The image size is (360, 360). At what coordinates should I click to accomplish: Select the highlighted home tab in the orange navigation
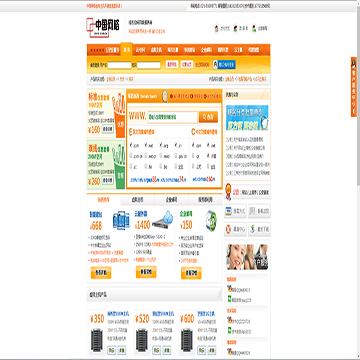pyautogui.click(x=126, y=50)
